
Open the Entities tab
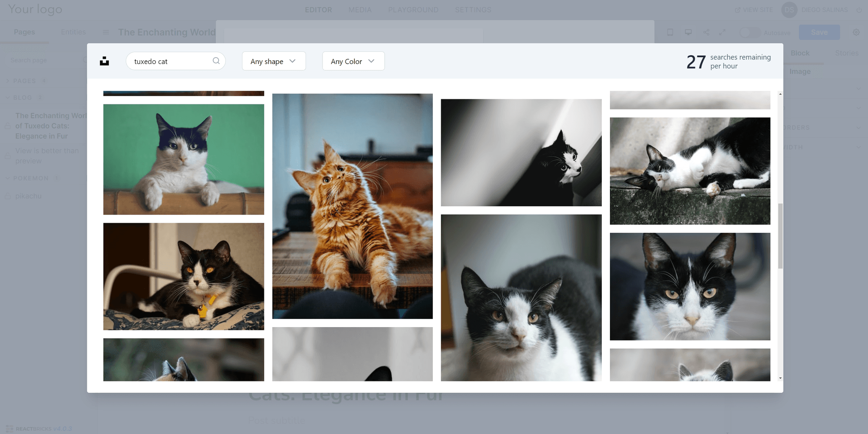73,32
